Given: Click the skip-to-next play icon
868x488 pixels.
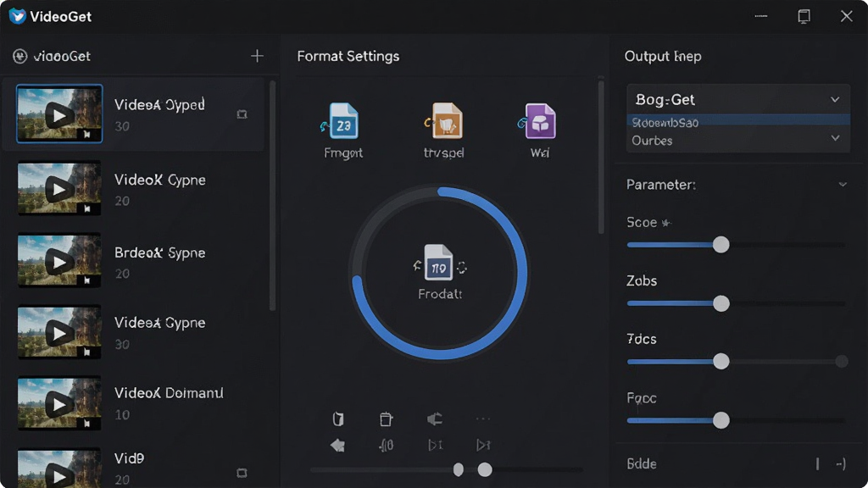Looking at the screenshot, I should (483, 446).
